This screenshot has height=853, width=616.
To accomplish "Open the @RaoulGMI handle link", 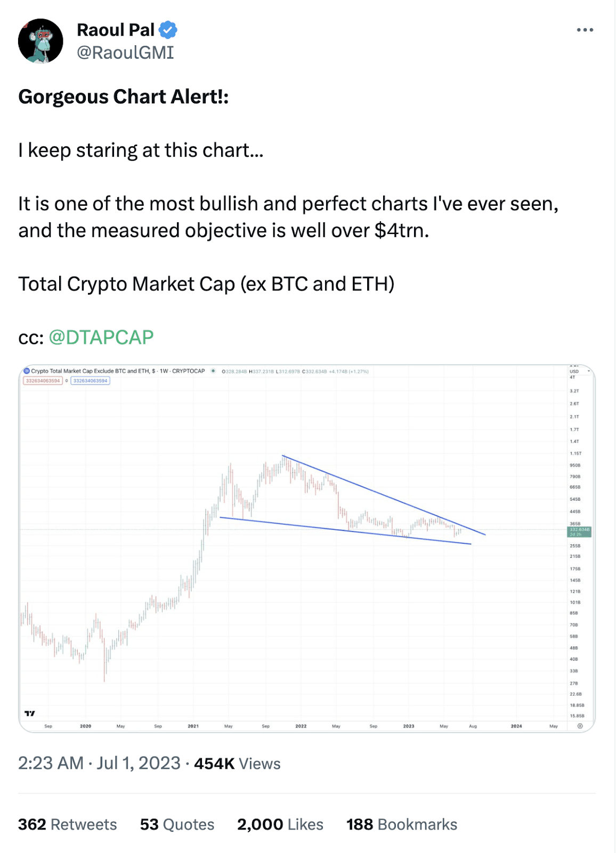I will coord(125,52).
